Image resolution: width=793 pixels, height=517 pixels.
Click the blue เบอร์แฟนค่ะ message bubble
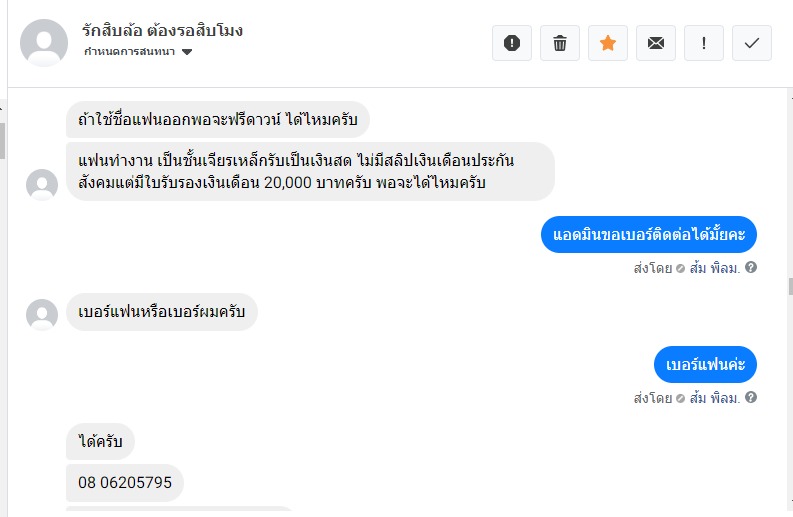click(x=705, y=364)
